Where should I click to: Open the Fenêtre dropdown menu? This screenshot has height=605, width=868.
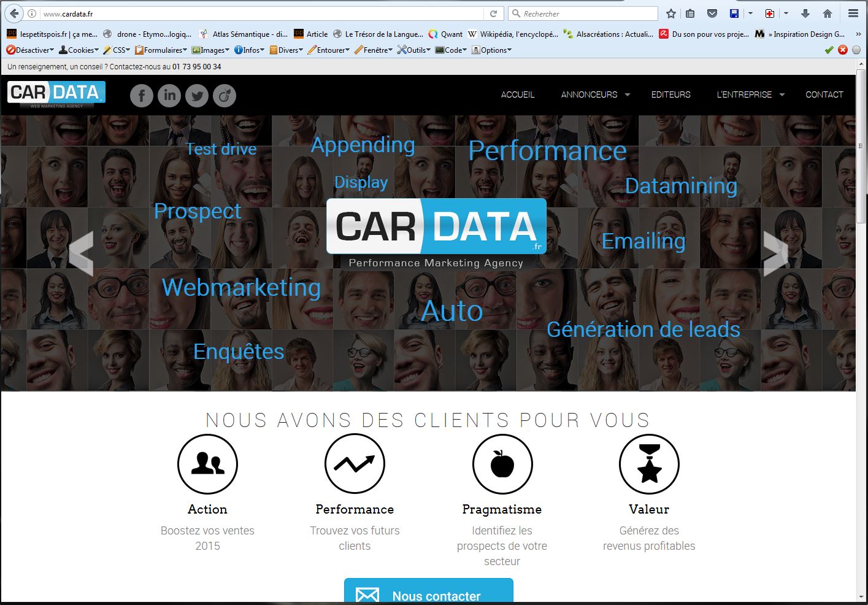(x=373, y=50)
